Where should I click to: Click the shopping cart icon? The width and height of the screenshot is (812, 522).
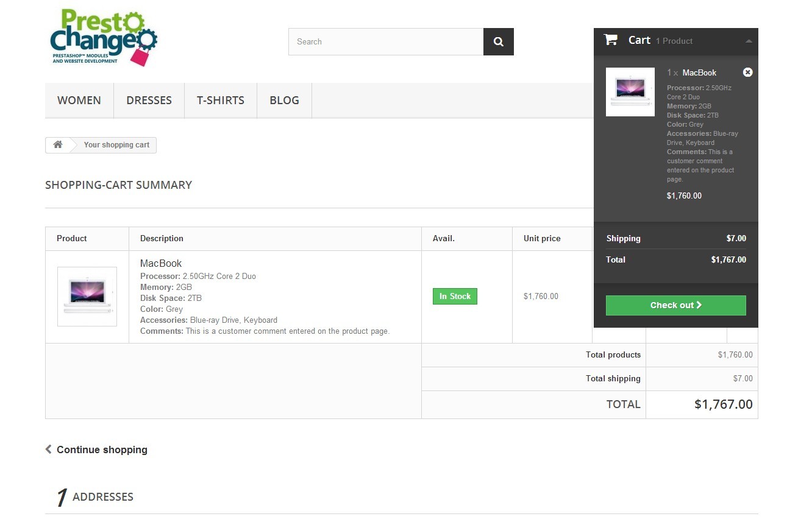point(610,40)
